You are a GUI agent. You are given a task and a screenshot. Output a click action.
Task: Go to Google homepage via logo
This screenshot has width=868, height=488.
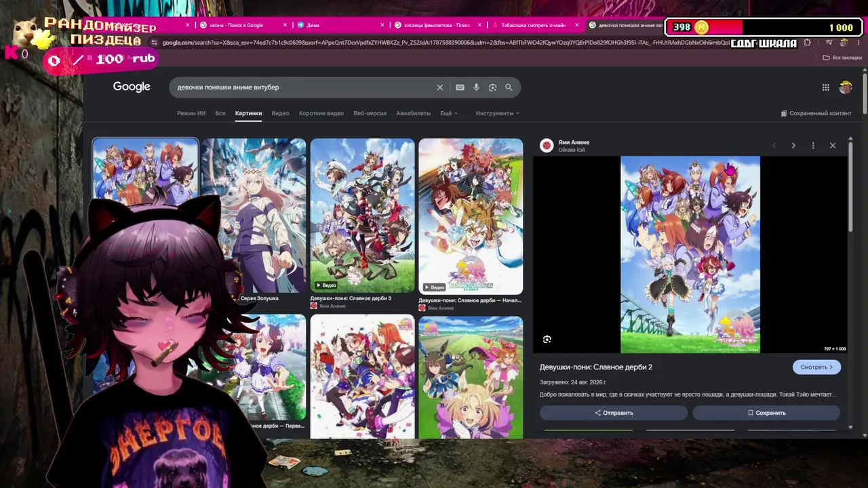coord(132,87)
